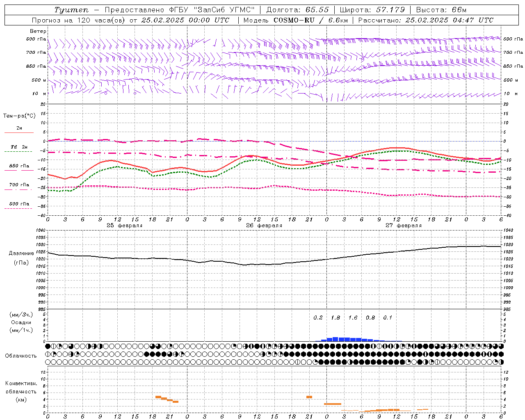This screenshot has height=420, width=525.
Task: Click the '700 гПа' temperature legend entry
Action: coord(19,185)
